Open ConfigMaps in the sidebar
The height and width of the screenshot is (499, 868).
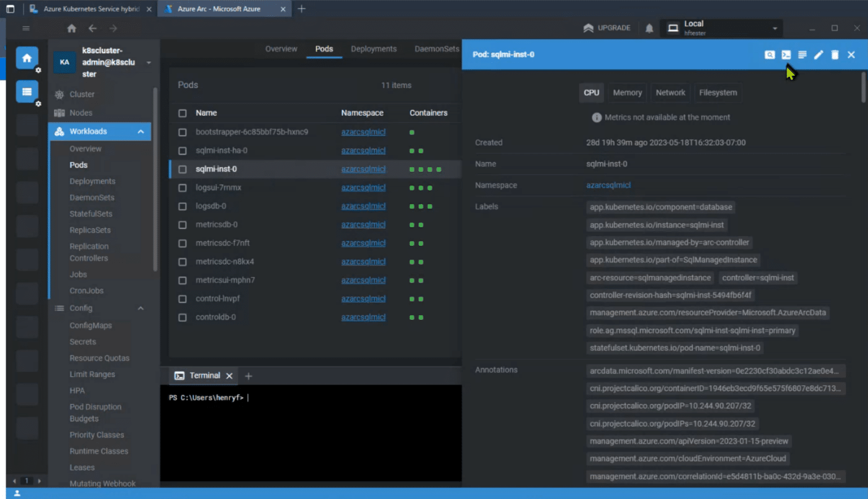tap(90, 326)
